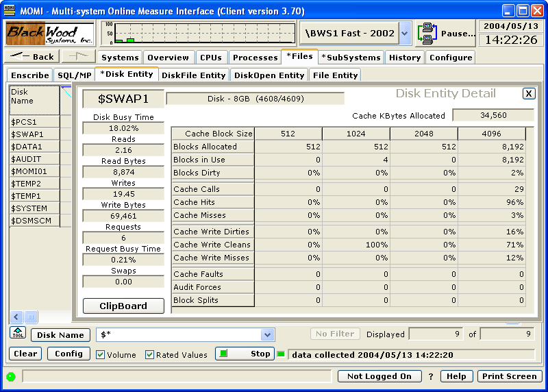Toggle the Volume checkbox
Image resolution: width=548 pixels, height=392 pixels.
point(101,355)
